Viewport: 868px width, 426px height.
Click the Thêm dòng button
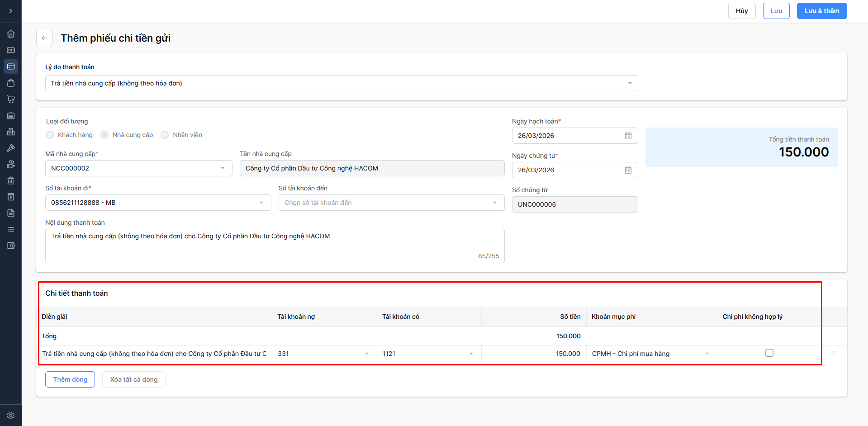pos(70,379)
